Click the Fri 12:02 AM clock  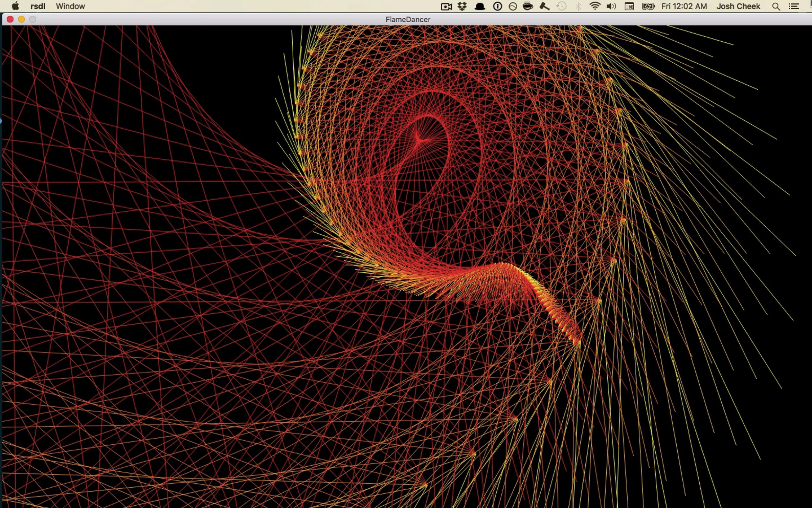[x=684, y=6]
